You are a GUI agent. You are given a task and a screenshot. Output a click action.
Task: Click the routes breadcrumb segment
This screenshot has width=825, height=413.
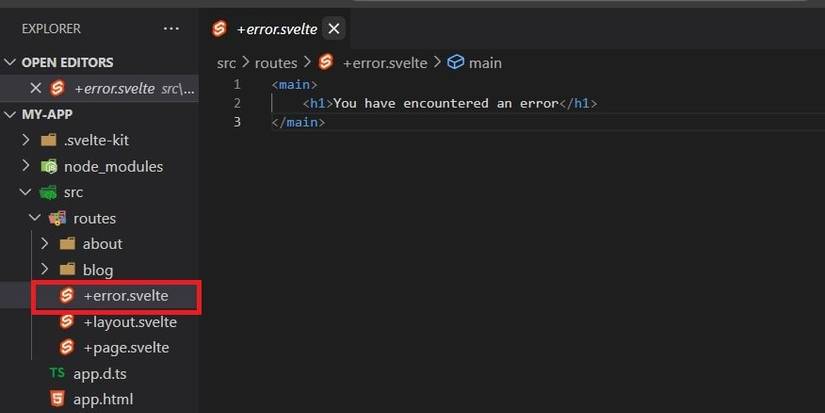(x=275, y=62)
